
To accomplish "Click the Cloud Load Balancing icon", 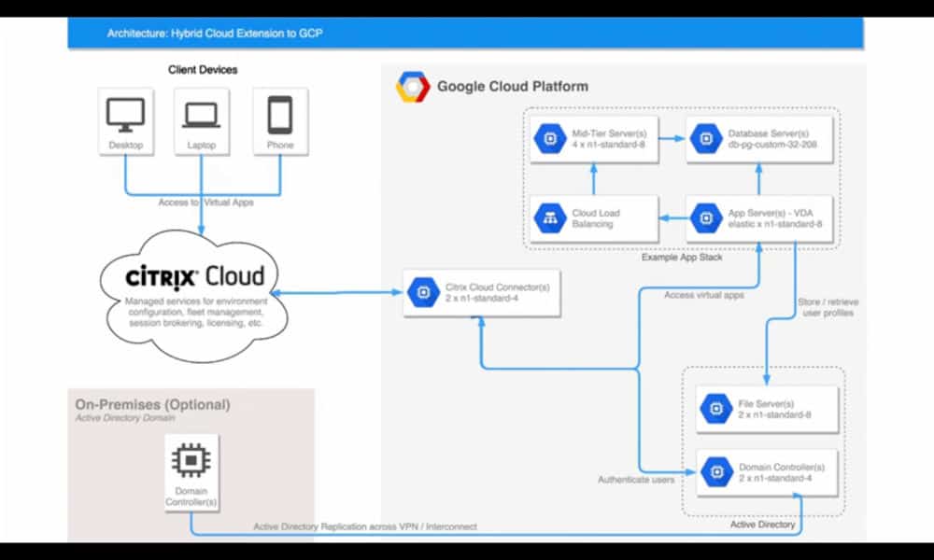I will pos(545,219).
